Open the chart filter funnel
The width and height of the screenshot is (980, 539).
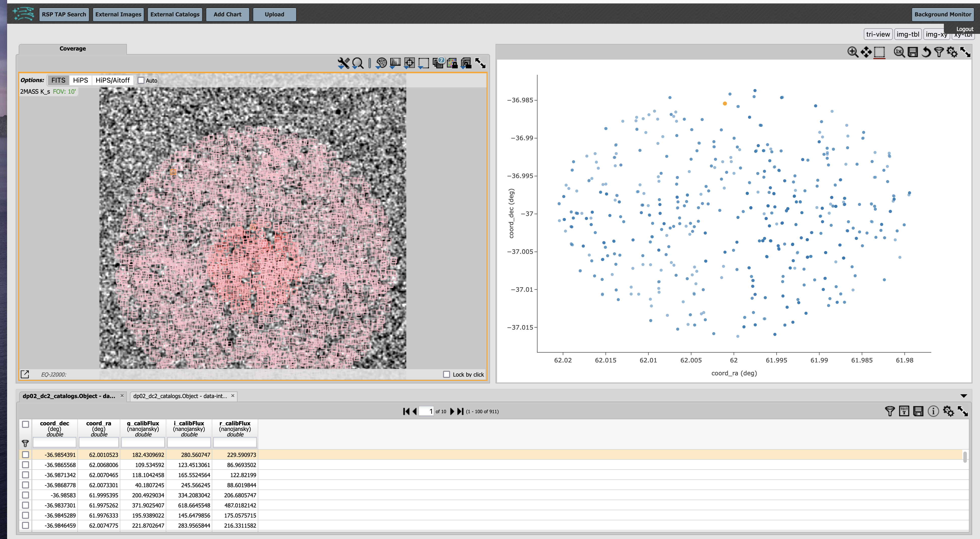939,52
